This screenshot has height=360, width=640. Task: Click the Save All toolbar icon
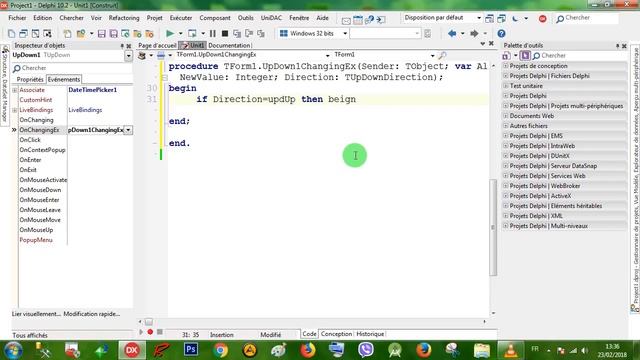[113, 33]
